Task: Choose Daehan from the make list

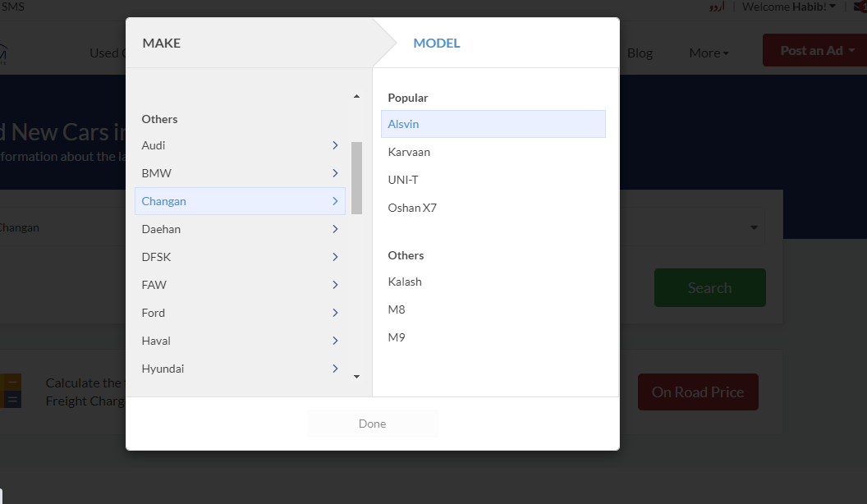Action: click(x=240, y=229)
